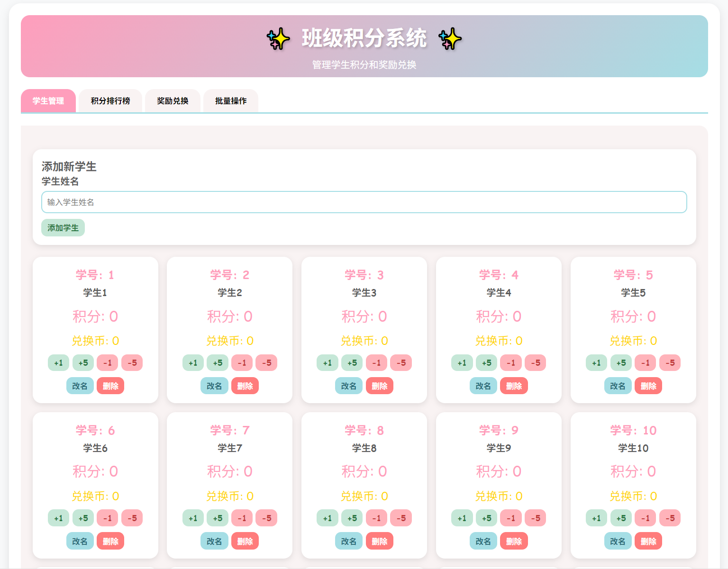728x569 pixels.
Task: Rename 学生5 with 改名 button
Action: click(618, 386)
